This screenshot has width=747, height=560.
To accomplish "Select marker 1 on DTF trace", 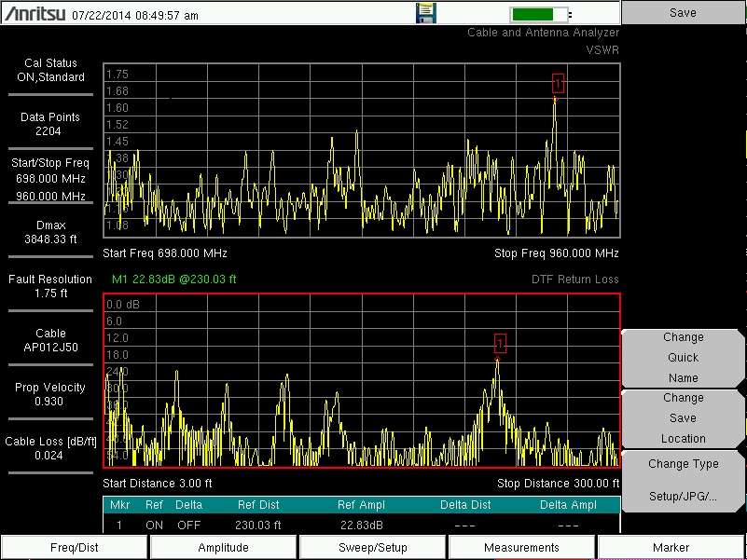I will 500,343.
